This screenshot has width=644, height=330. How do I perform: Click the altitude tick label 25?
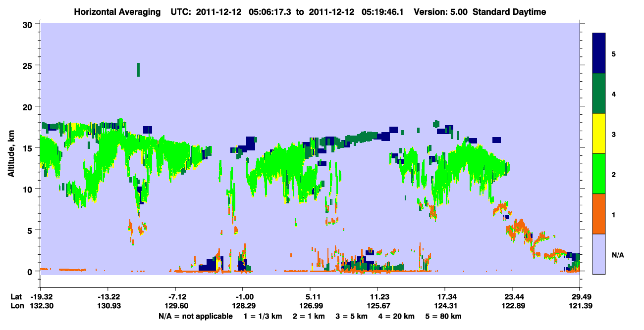pos(29,65)
